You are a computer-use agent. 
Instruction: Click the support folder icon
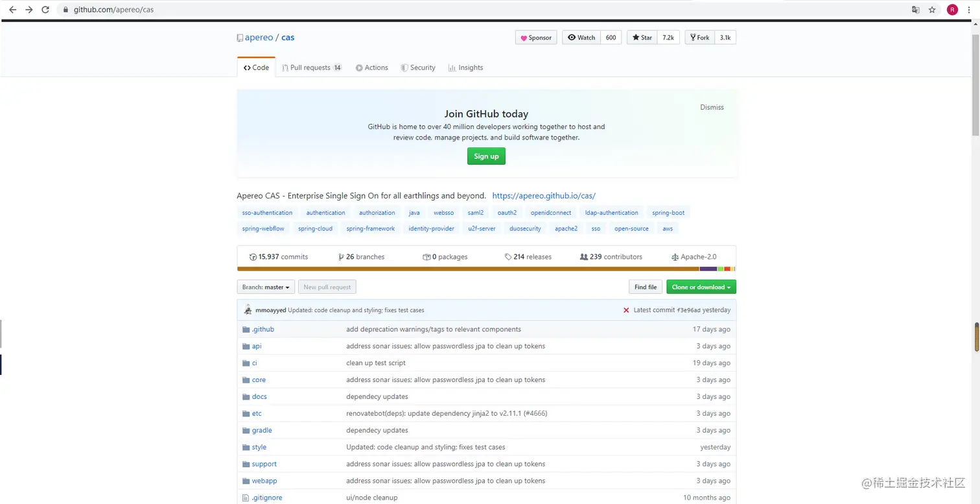coord(246,464)
